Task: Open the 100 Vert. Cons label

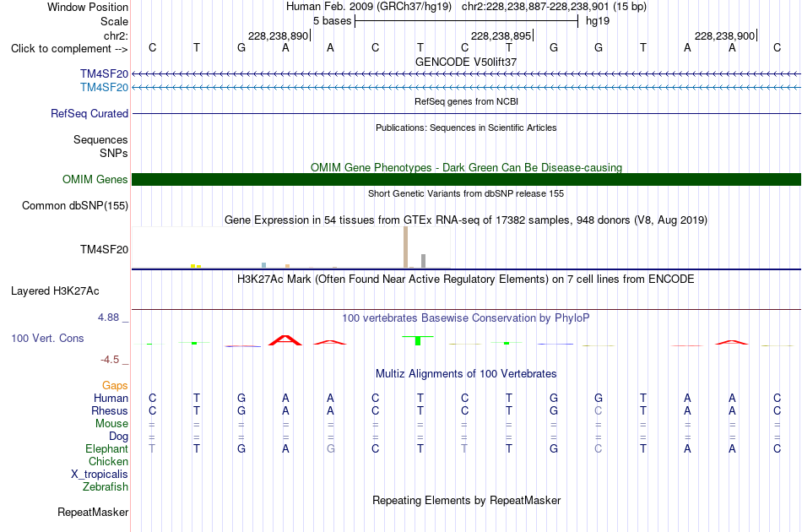Action: 47,338
